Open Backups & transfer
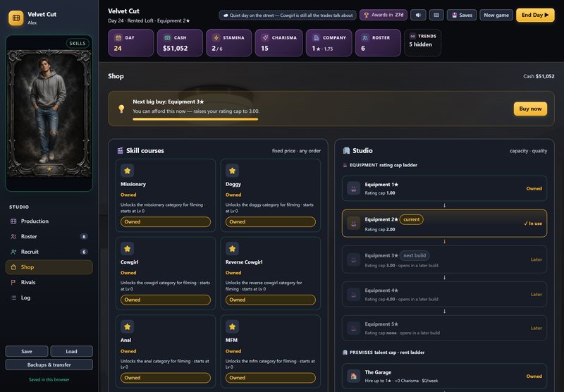564x392 pixels. 49,365
